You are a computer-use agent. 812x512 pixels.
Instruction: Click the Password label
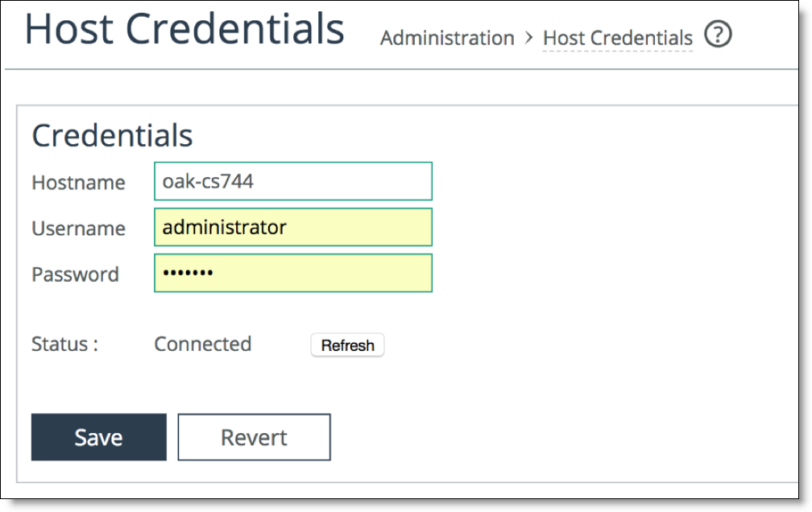[76, 275]
